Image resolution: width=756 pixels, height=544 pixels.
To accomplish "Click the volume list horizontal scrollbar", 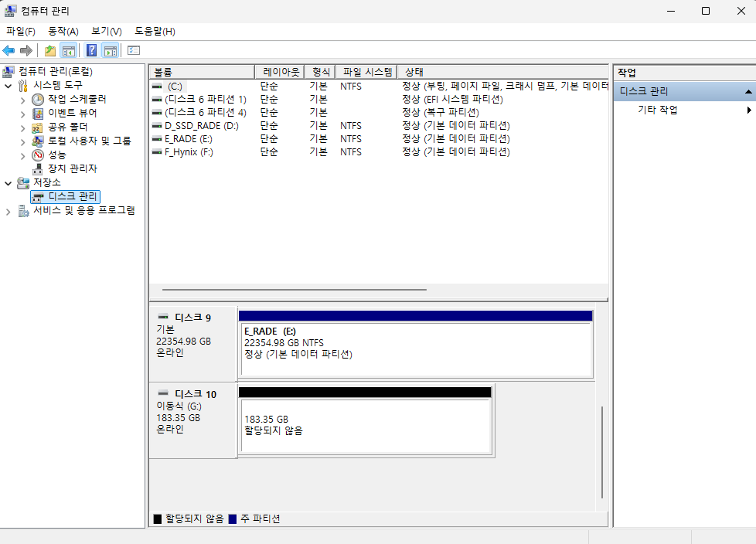I will (x=295, y=290).
